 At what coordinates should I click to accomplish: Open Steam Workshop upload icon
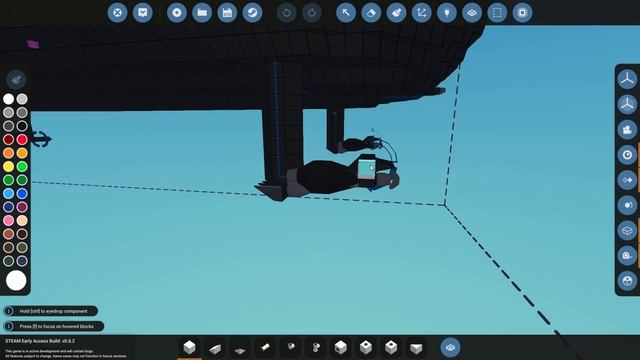pos(253,13)
